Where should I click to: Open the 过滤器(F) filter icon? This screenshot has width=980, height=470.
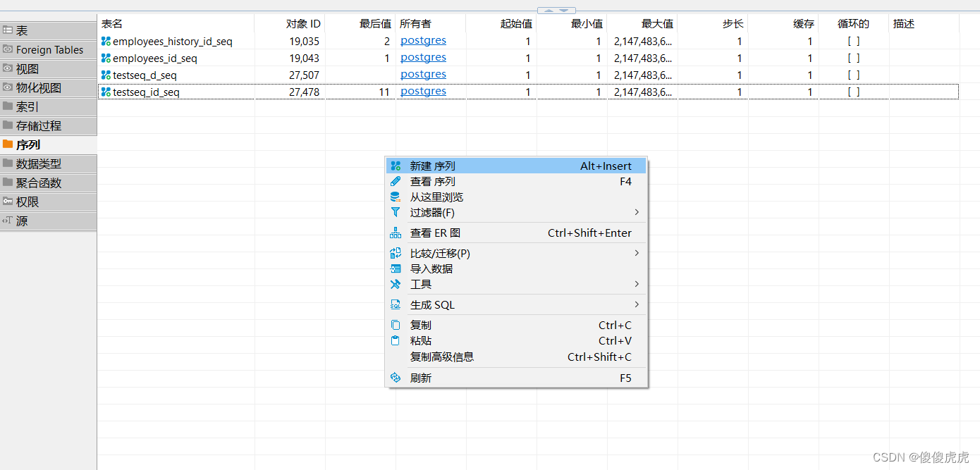[396, 213]
